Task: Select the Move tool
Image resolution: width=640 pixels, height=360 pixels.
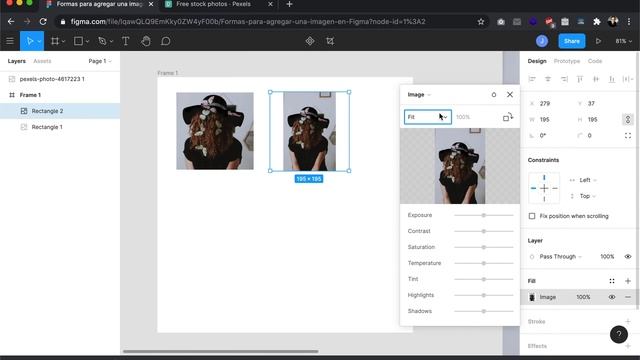Action: pyautogui.click(x=29, y=41)
